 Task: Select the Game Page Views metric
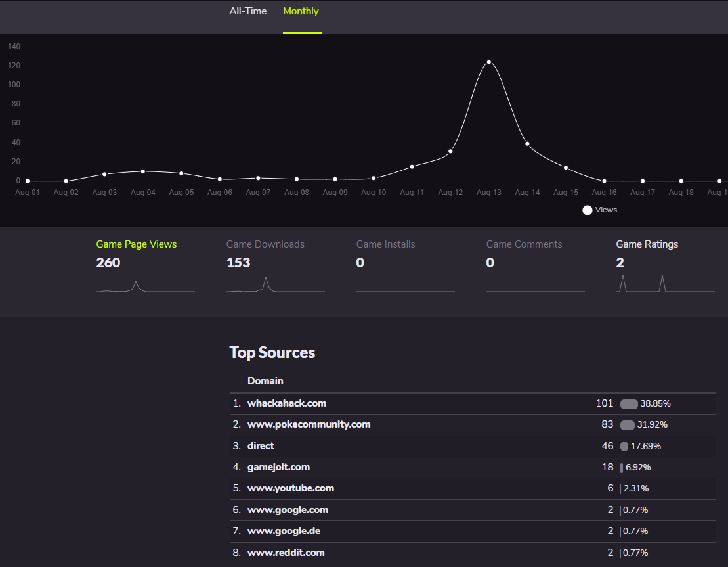[x=137, y=244]
